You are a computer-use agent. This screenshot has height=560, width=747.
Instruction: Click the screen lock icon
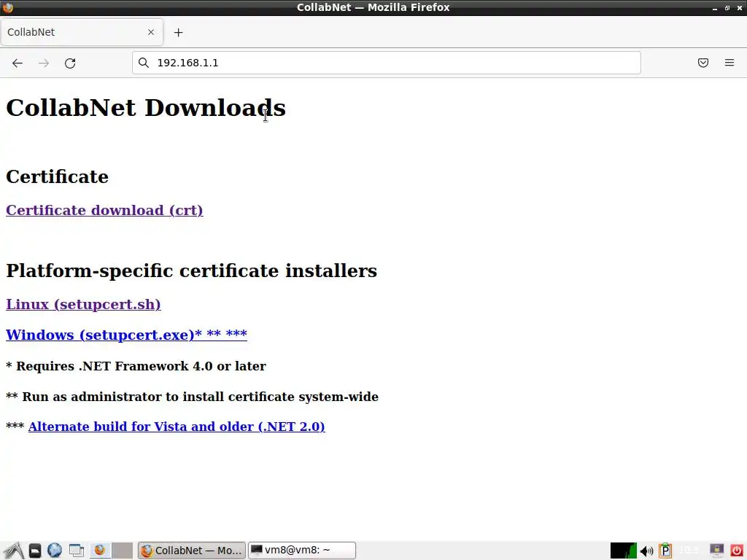click(716, 551)
